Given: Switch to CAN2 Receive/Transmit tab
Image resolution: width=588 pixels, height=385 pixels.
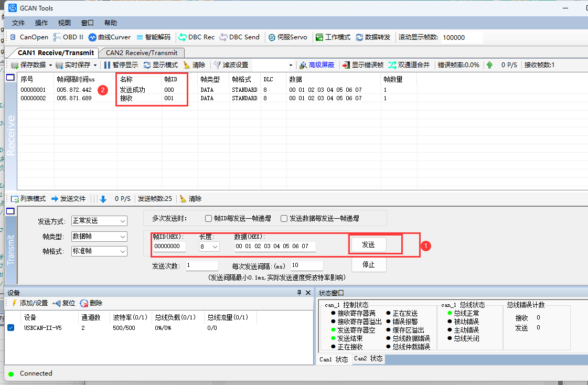Looking at the screenshot, I should pos(142,53).
